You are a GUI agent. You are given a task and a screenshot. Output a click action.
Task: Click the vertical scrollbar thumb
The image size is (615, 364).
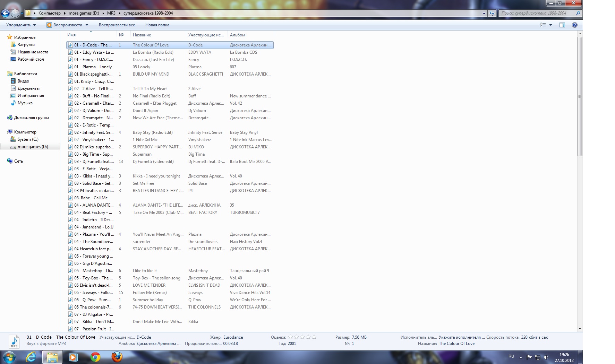pos(580,96)
